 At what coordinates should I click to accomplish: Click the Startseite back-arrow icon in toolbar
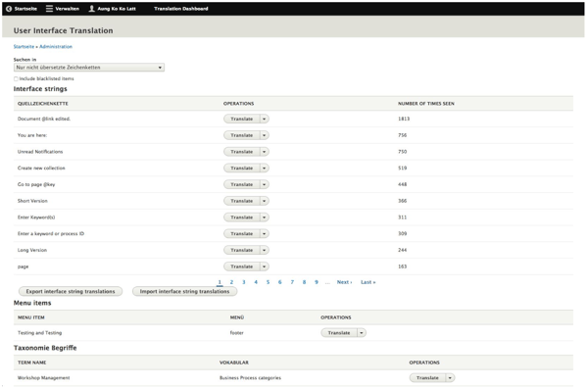9,9
